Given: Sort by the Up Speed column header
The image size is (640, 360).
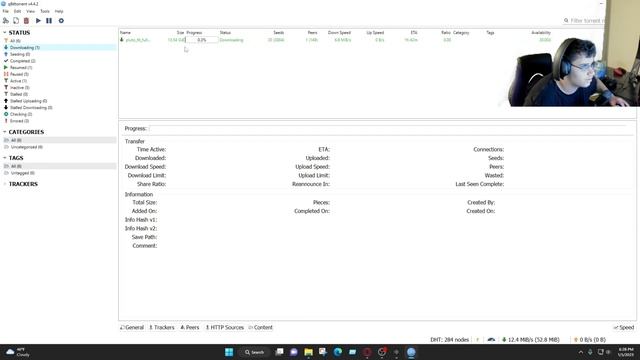Looking at the screenshot, I should coord(375,32).
